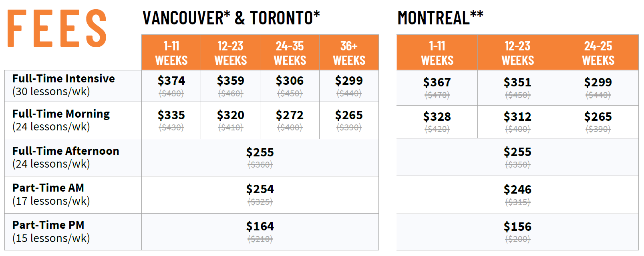Click the $164 Part-Time PM price
644x256 pixels.
pyautogui.click(x=260, y=227)
